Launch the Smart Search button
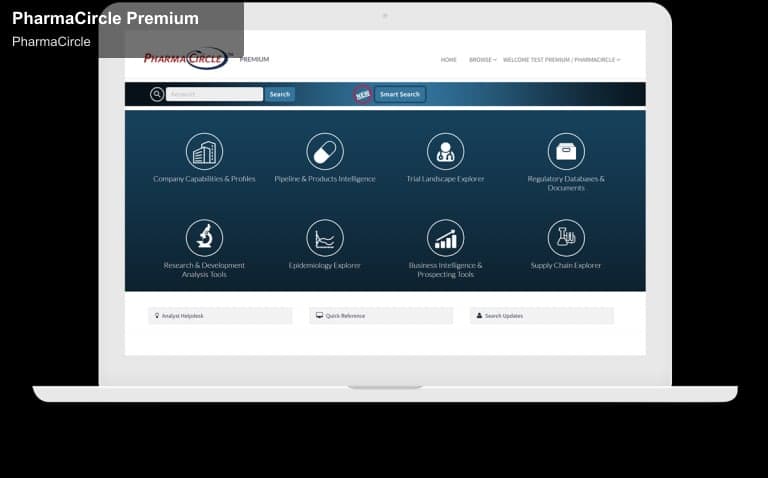 coord(400,94)
